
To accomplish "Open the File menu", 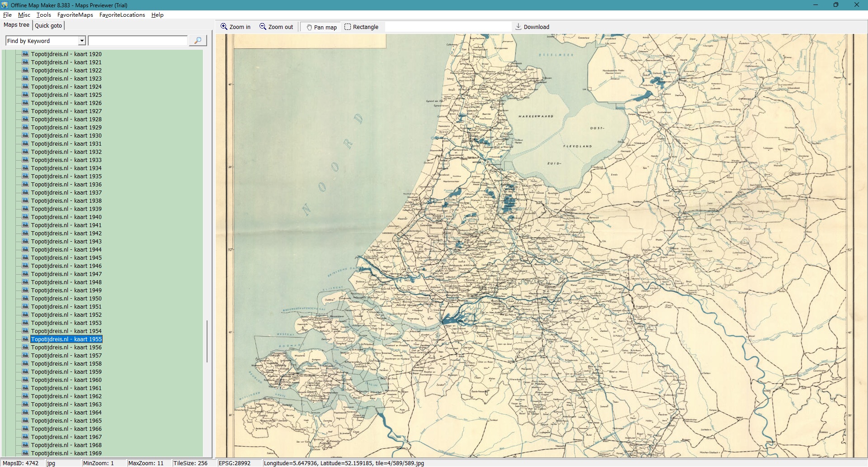I will tap(7, 15).
